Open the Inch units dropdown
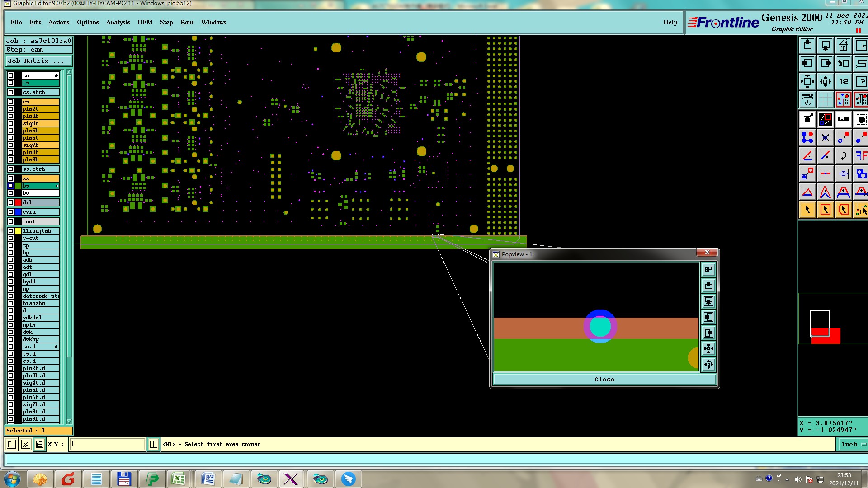The width and height of the screenshot is (868, 488). tap(853, 444)
